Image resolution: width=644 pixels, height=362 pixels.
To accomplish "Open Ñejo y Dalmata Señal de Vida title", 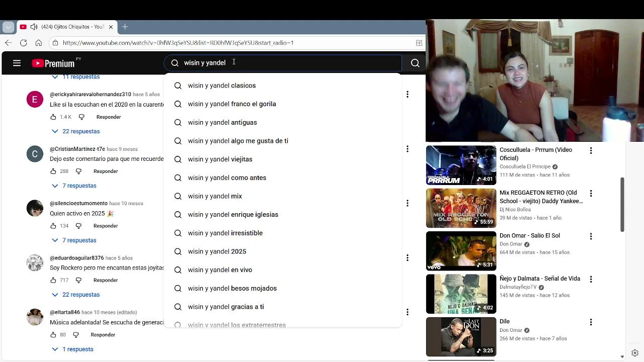I will click(540, 279).
